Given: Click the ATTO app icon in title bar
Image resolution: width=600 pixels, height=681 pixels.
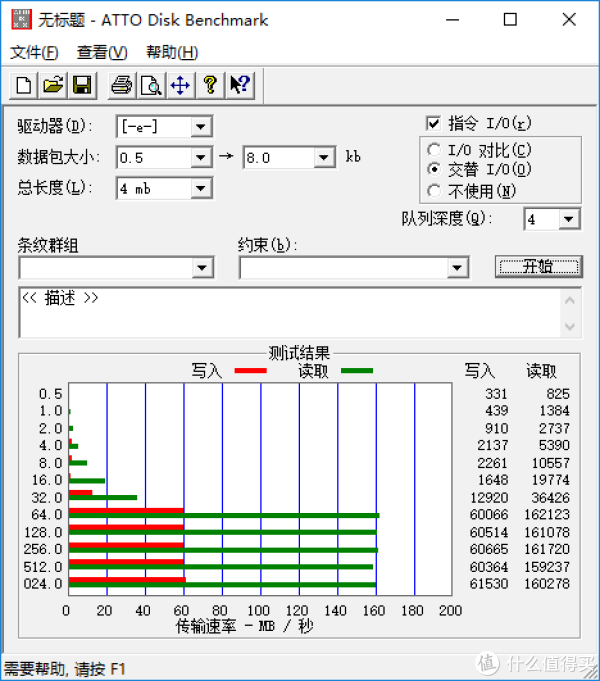Looking at the screenshot, I should point(21,20).
